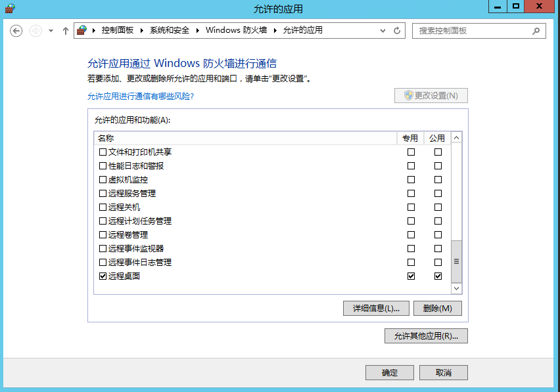The width and height of the screenshot is (560, 392).
Task: Click the search magnifier icon
Action: (x=536, y=31)
